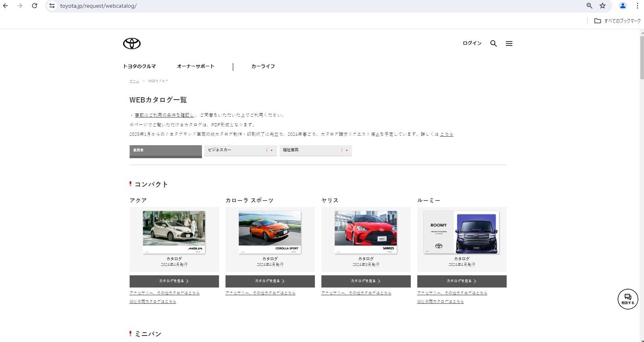The image size is (644, 342).
Task: Open カローラ スポーツ accessory catalogs link
Action: pyautogui.click(x=260, y=293)
